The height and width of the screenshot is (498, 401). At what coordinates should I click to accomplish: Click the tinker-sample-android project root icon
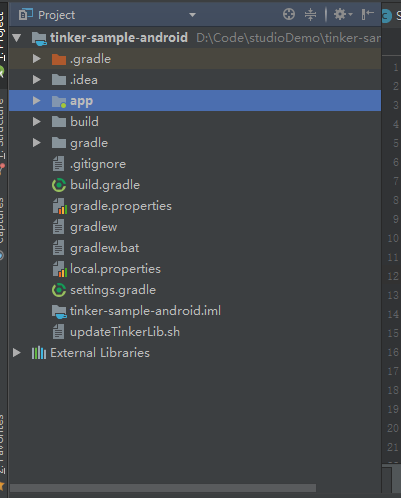(39, 39)
